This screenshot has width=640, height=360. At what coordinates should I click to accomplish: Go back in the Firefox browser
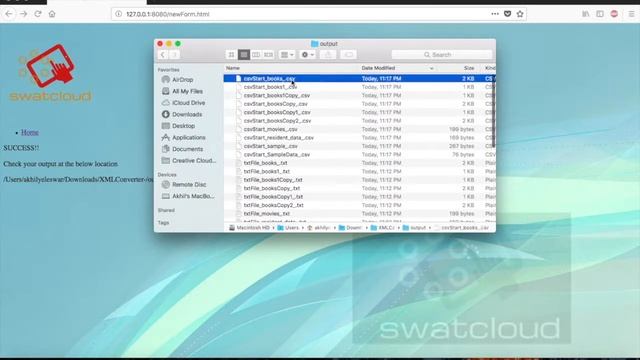pyautogui.click(x=9, y=14)
